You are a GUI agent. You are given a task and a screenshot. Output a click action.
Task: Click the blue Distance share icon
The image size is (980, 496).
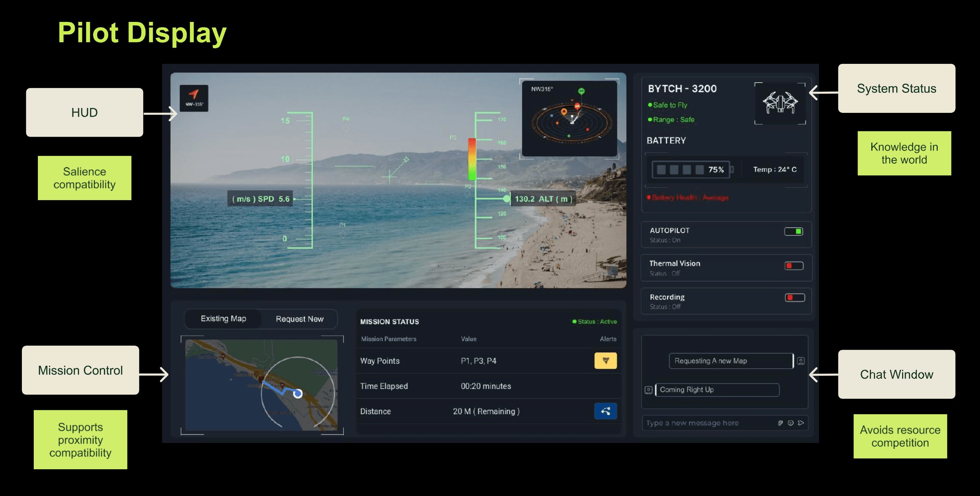(x=605, y=411)
